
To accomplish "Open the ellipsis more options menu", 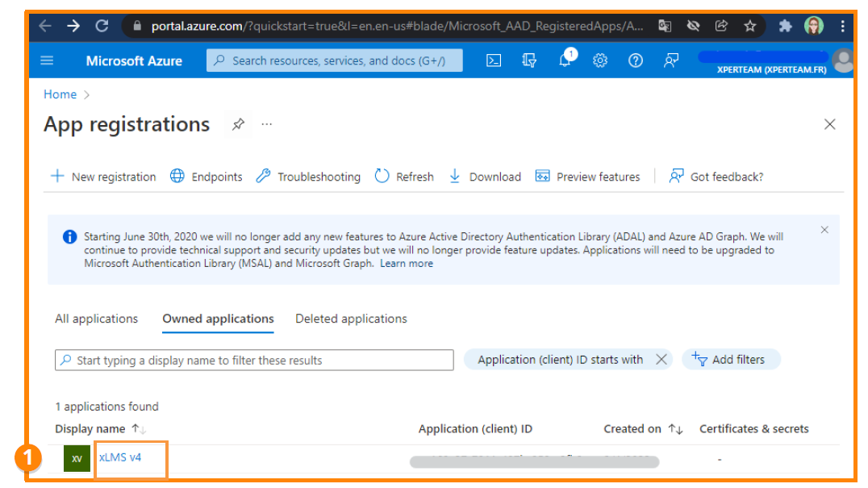I will [x=267, y=124].
